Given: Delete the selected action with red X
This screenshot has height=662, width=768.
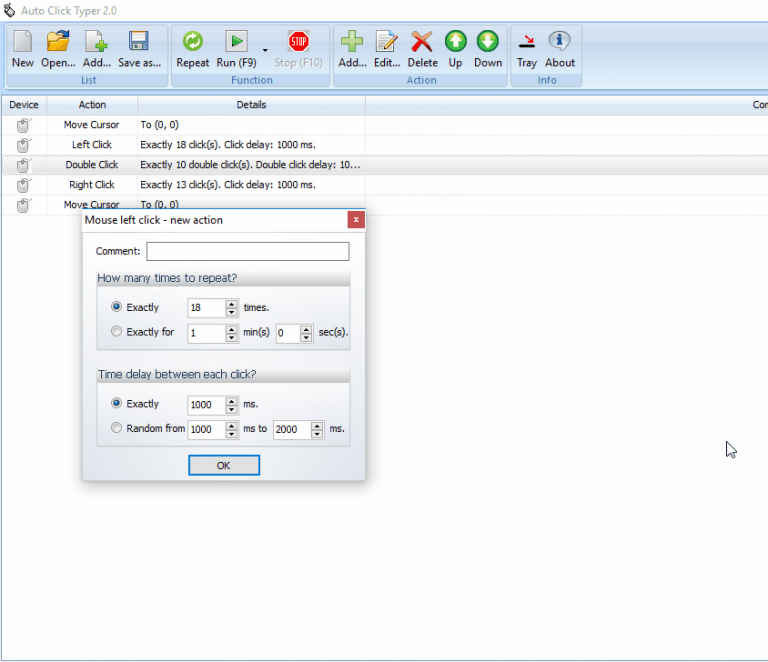Looking at the screenshot, I should [422, 47].
